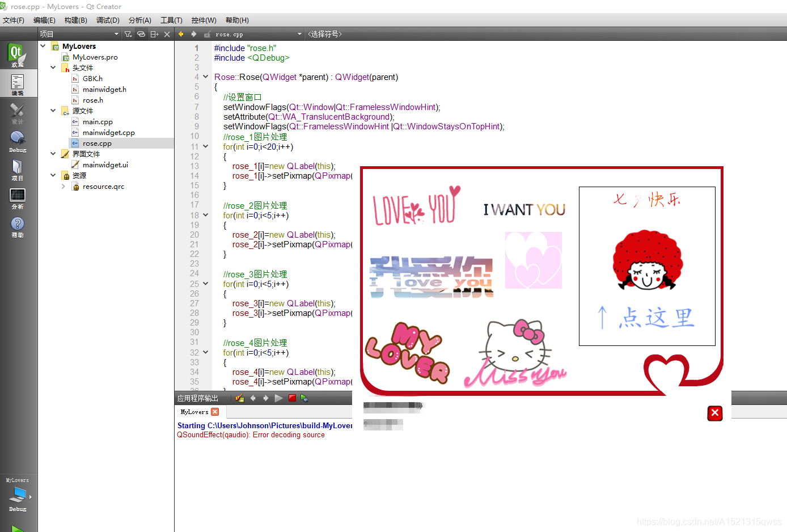This screenshot has width=787, height=532.
Task: Go forward in editor navigation history
Action: [194, 34]
